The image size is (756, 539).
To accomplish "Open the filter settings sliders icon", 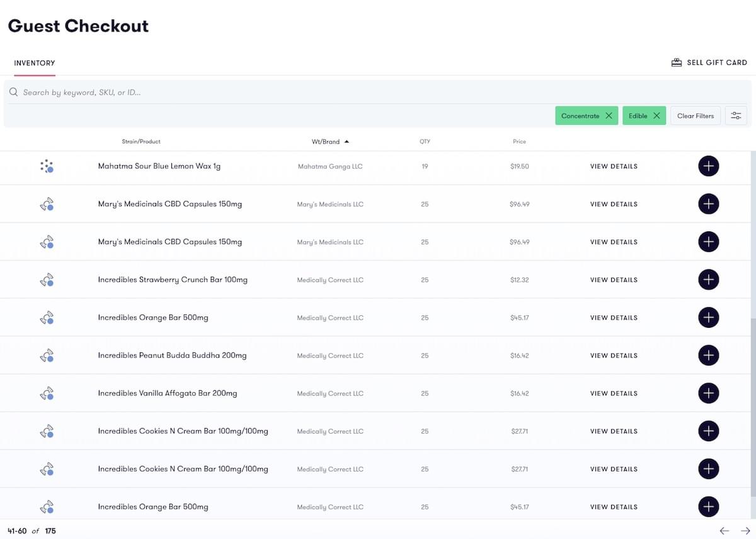I will pos(736,116).
